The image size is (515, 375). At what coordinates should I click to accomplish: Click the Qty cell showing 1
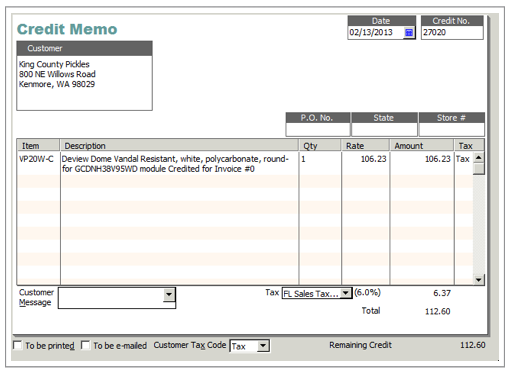tap(320, 163)
